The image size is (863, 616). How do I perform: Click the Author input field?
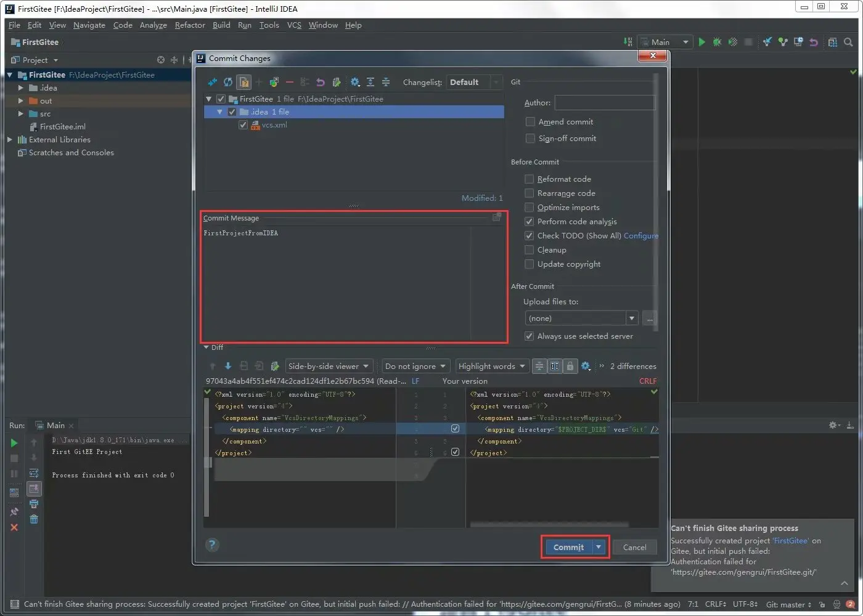tap(605, 103)
